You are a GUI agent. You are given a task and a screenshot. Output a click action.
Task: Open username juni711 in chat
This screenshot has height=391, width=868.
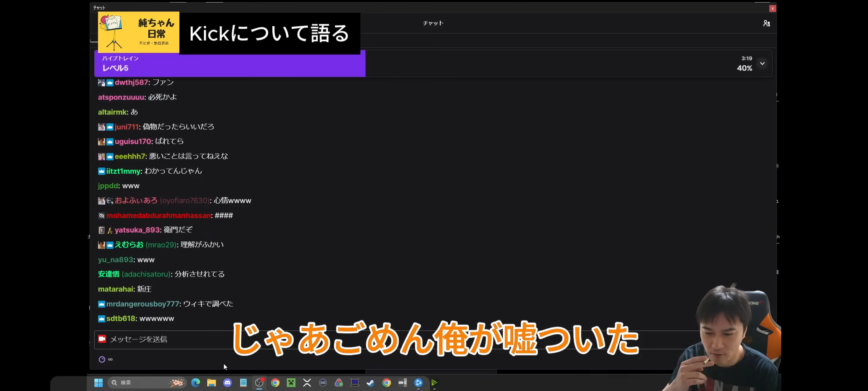pyautogui.click(x=127, y=127)
